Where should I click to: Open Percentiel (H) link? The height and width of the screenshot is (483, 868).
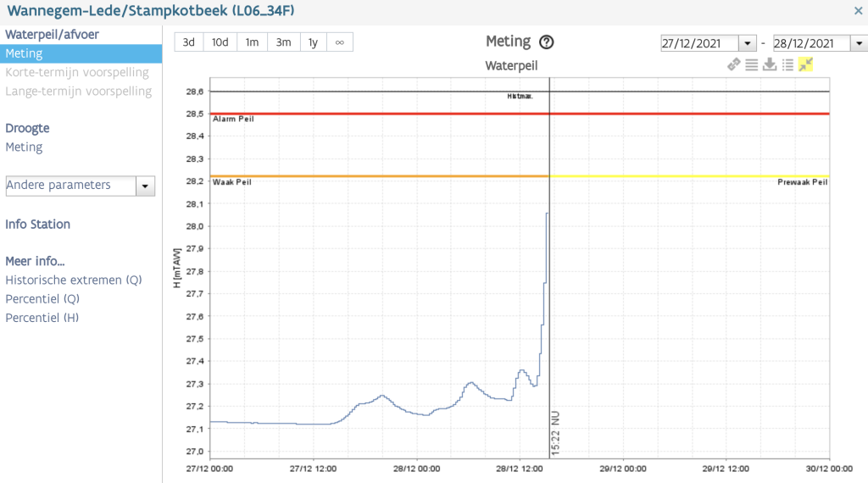[x=42, y=318]
